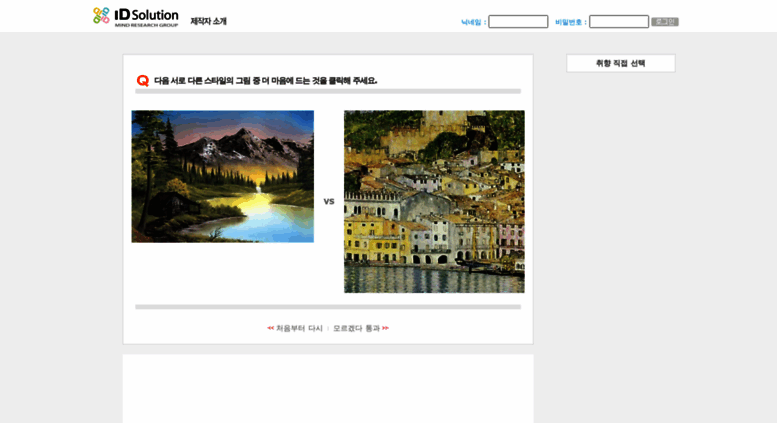Click 처음부터 다시 link
Image resolution: width=777 pixels, height=423 pixels.
(x=299, y=328)
